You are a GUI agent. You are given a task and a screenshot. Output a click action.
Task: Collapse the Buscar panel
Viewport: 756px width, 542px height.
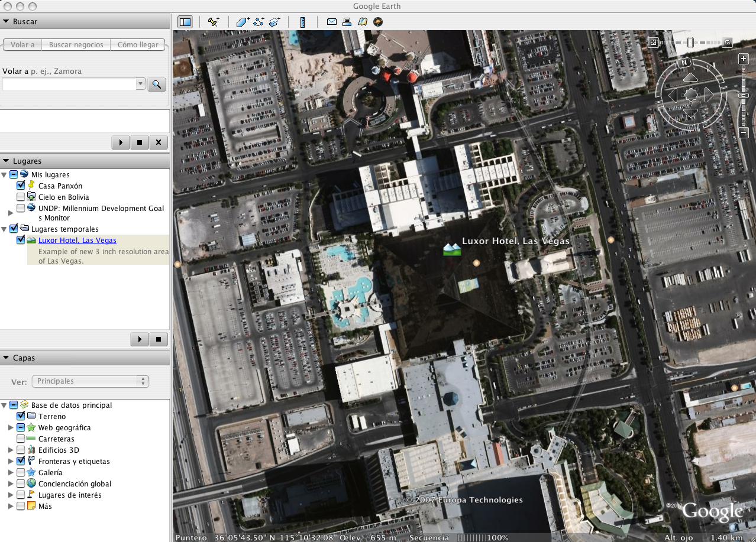pos(6,22)
